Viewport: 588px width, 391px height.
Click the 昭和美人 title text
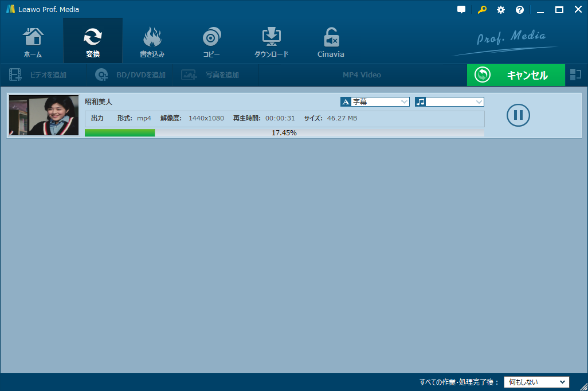pos(99,101)
